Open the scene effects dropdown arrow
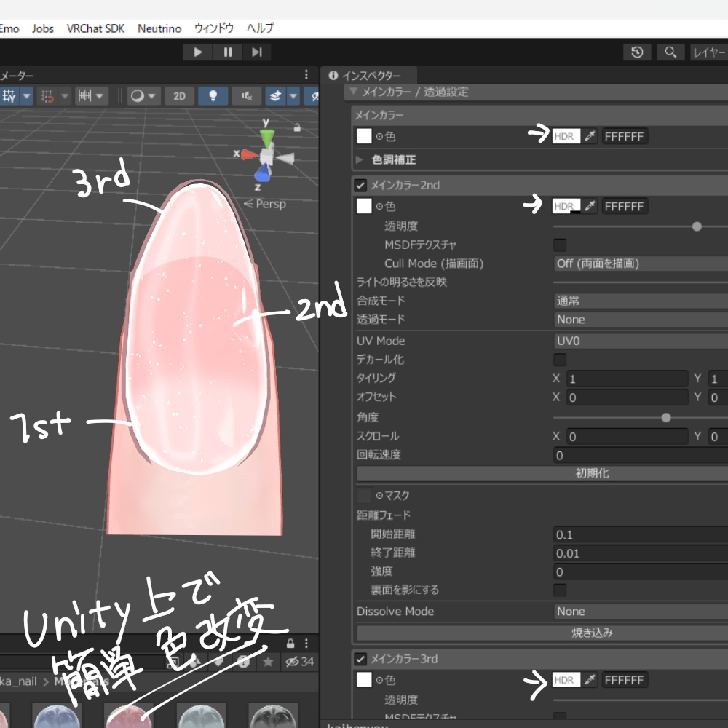The height and width of the screenshot is (728, 728). click(293, 96)
